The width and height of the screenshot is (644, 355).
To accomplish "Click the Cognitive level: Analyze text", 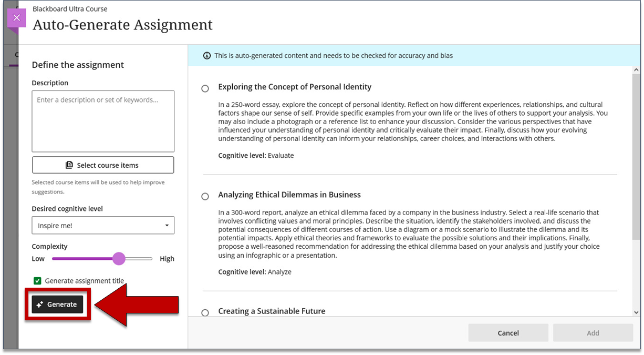I will (x=255, y=272).
